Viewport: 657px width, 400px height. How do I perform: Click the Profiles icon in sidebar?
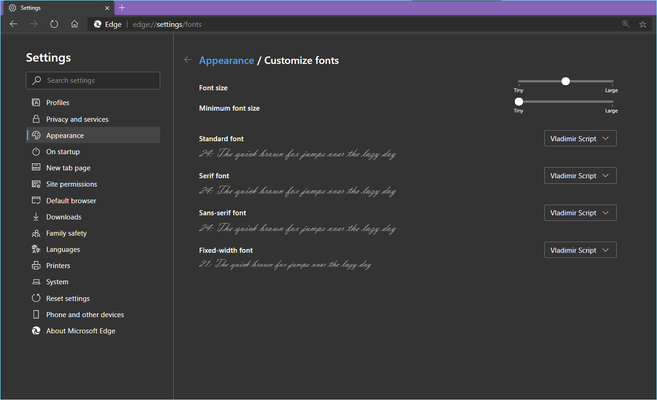click(36, 102)
